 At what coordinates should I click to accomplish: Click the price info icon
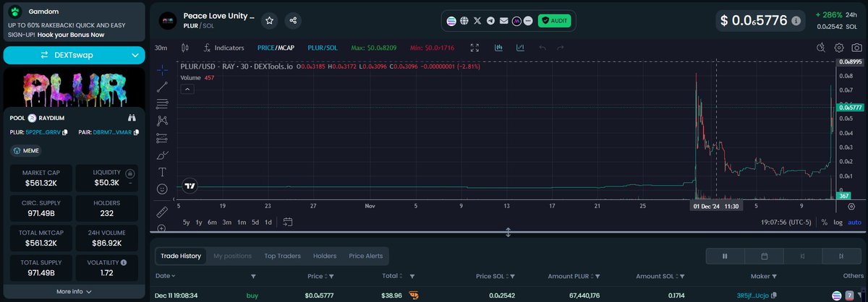point(796,21)
